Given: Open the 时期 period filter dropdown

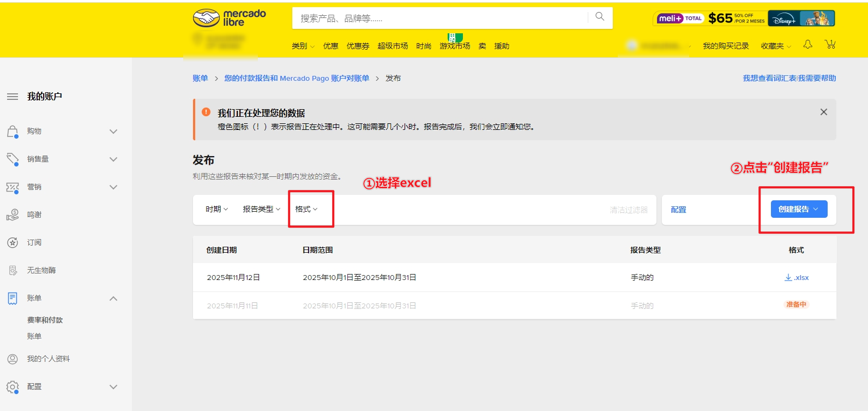Looking at the screenshot, I should click(216, 210).
